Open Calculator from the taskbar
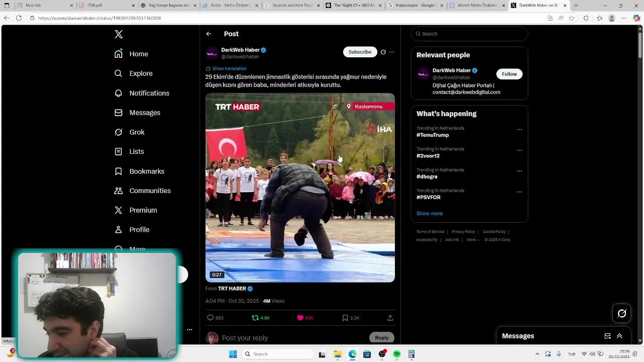The height and width of the screenshot is (362, 644). pyautogui.click(x=411, y=354)
